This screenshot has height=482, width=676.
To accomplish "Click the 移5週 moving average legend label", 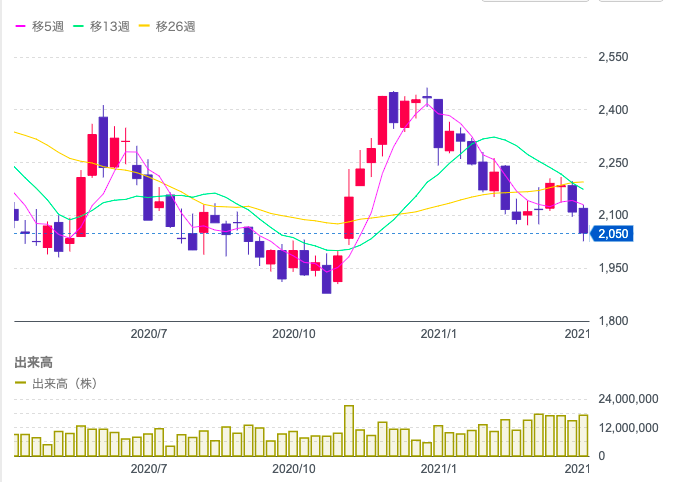I will coord(48,27).
